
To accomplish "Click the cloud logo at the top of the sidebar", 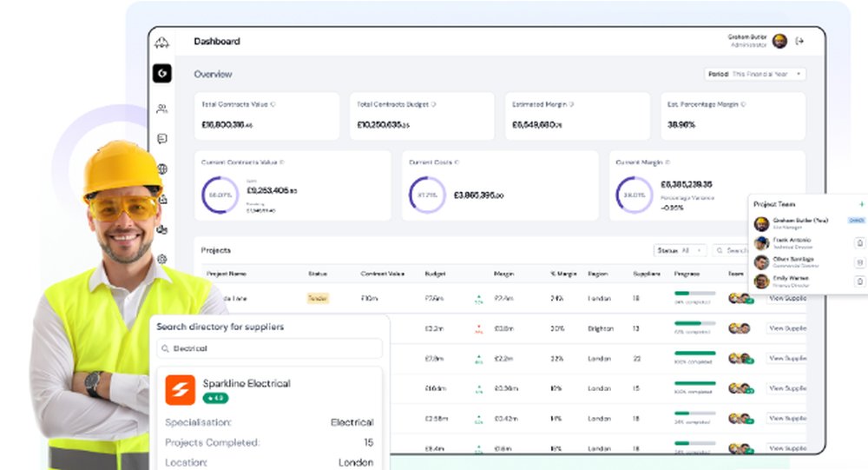I will [161, 42].
